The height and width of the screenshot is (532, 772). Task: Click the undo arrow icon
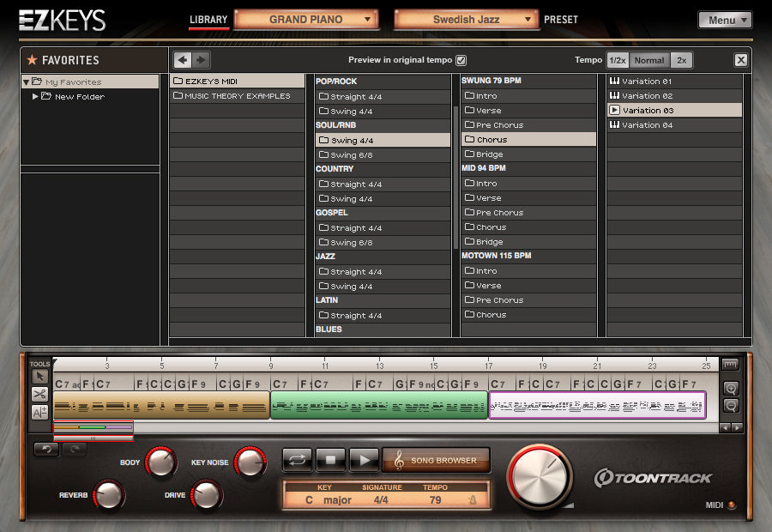point(47,449)
